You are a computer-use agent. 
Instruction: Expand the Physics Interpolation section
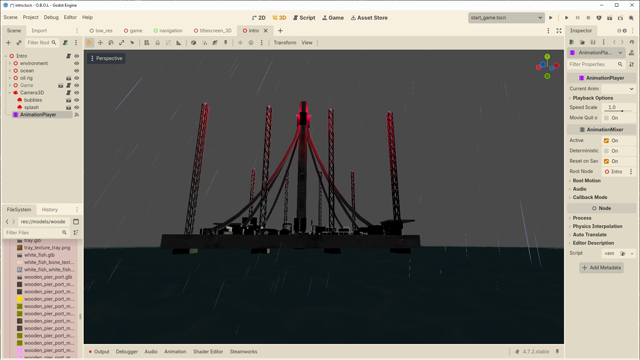(x=597, y=226)
